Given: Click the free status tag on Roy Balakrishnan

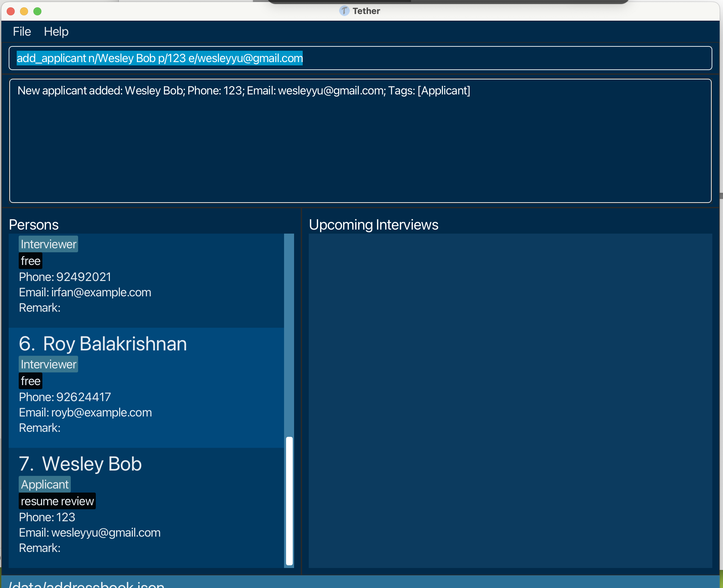Looking at the screenshot, I should click(31, 380).
